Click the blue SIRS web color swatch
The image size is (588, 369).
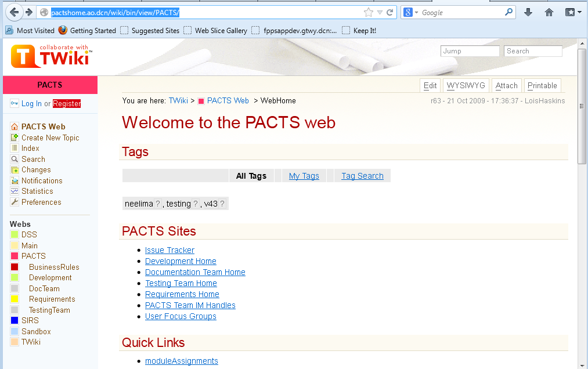click(15, 320)
